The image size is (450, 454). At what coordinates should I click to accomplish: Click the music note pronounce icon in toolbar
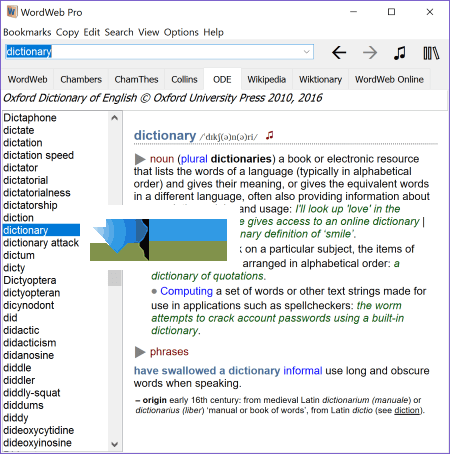click(x=400, y=52)
